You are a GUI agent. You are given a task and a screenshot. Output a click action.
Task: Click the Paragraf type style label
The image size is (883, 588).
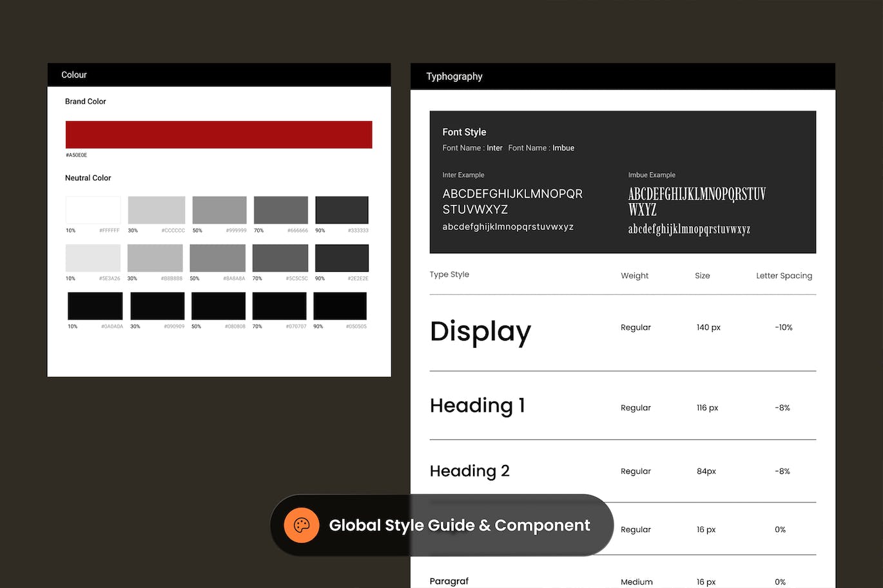[x=449, y=581]
